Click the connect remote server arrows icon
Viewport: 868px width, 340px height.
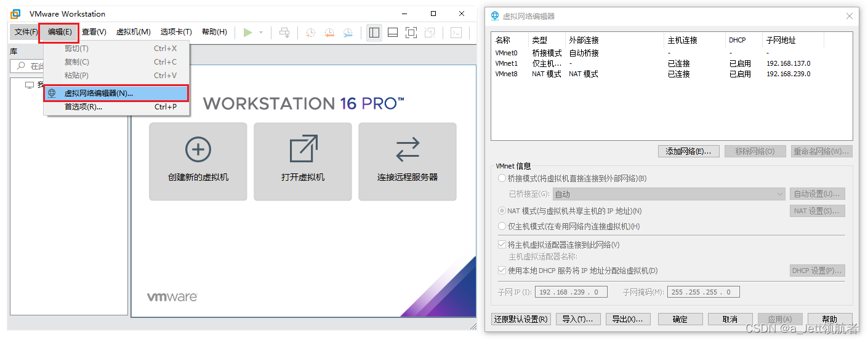408,149
